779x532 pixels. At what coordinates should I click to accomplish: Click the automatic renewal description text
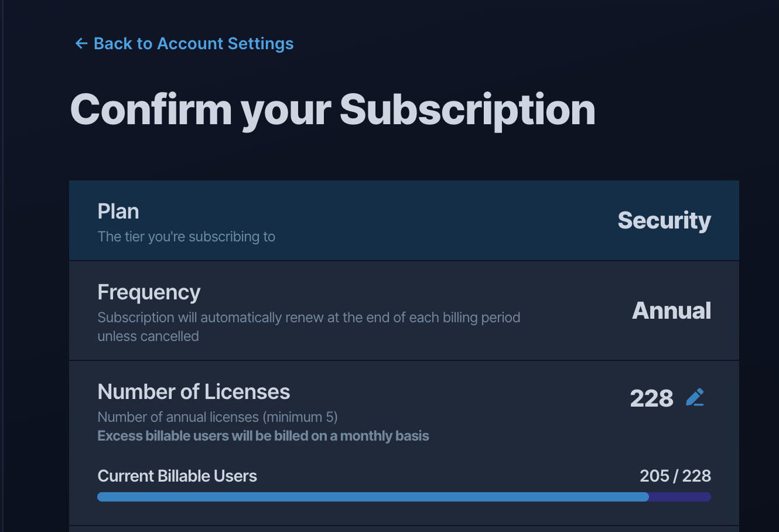309,327
